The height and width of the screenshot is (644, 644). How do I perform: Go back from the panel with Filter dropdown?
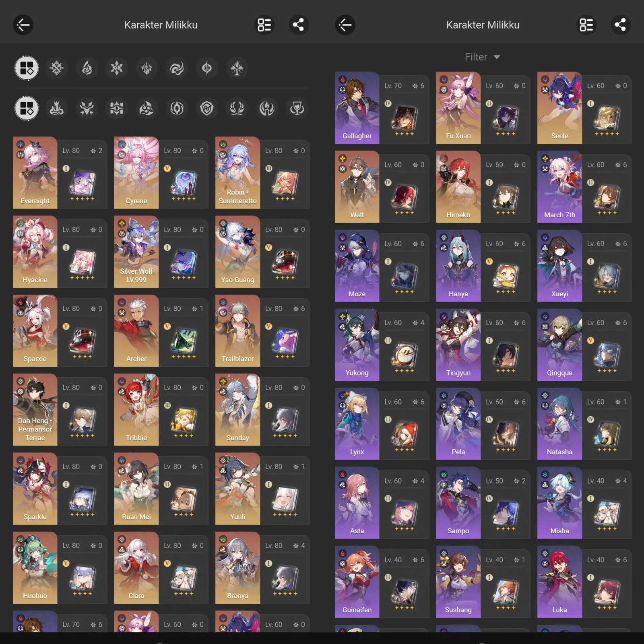(x=345, y=25)
